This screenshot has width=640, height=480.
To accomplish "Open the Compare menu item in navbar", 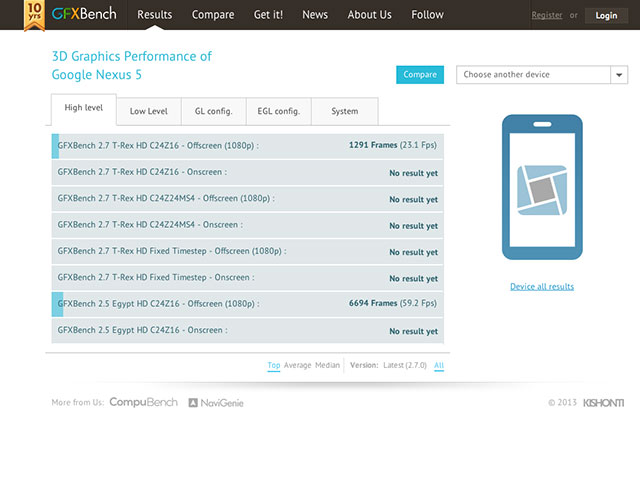I will 213,15.
